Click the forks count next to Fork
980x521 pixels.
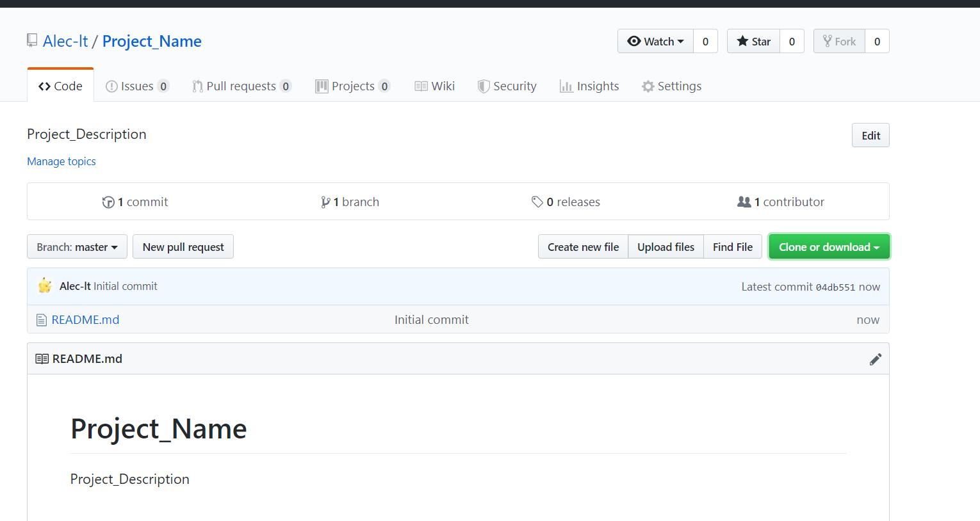pos(877,42)
